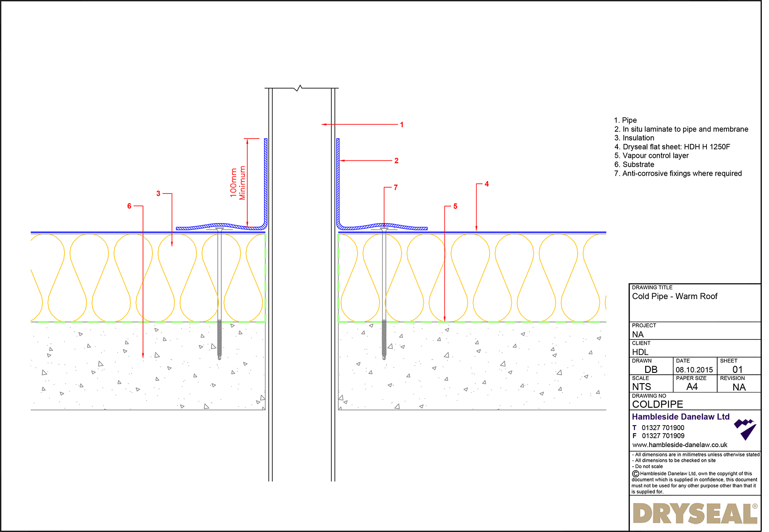Select the legend entry '4. Dryseal flat sheet: HDH H 1250F'
The image size is (769, 532).
tap(672, 147)
